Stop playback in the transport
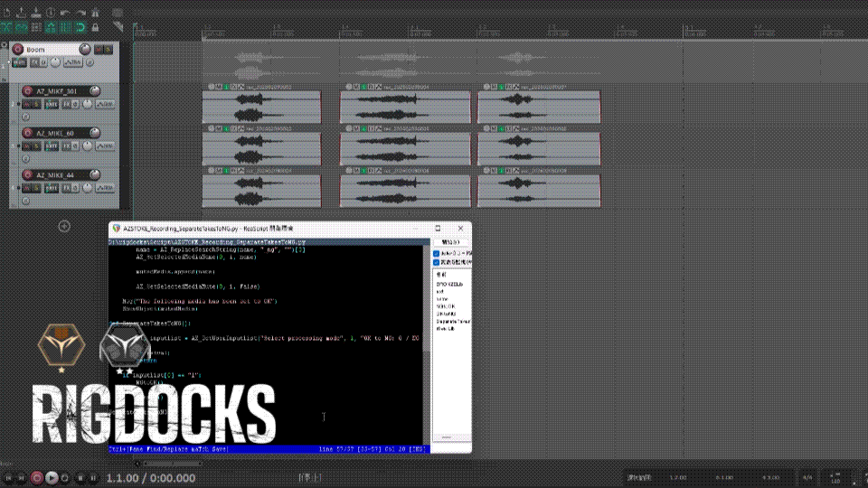The image size is (868, 488). [80, 477]
